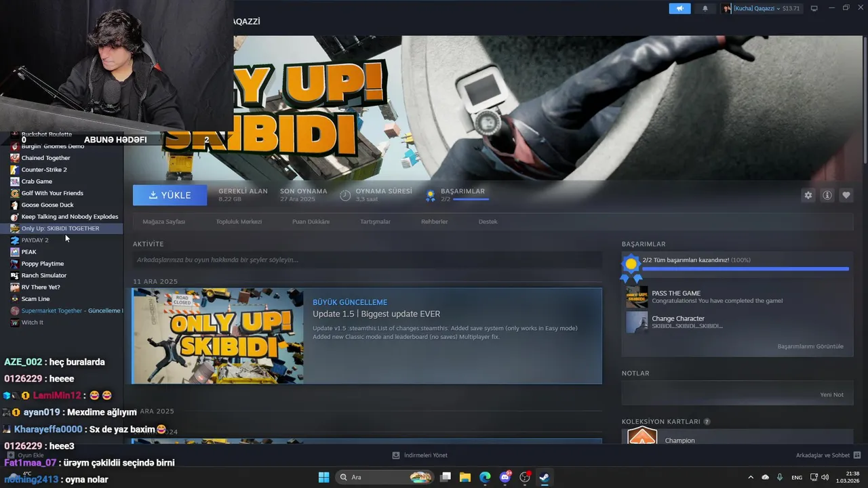Add game to favorites with heart icon

pyautogui.click(x=846, y=195)
